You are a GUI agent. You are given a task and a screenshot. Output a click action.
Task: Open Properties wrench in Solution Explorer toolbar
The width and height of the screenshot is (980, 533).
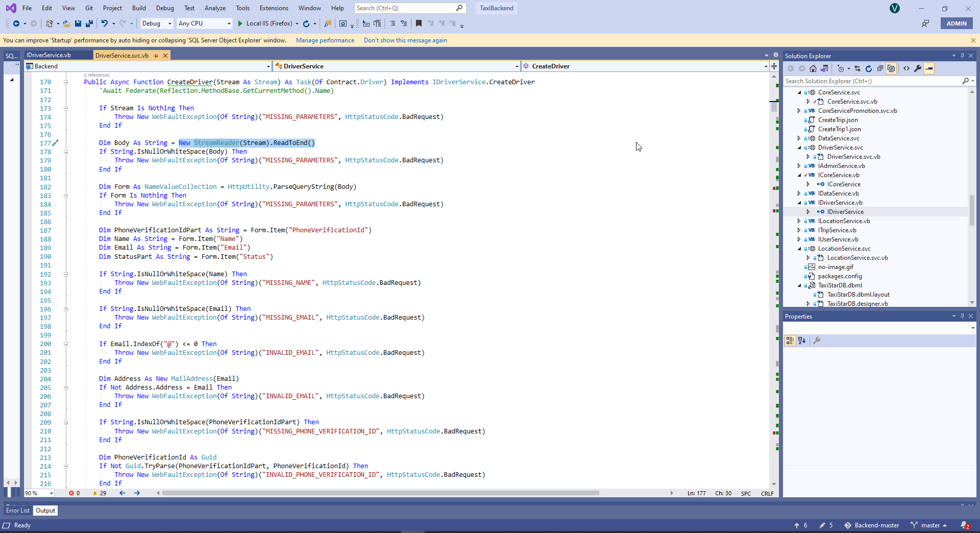click(x=918, y=68)
